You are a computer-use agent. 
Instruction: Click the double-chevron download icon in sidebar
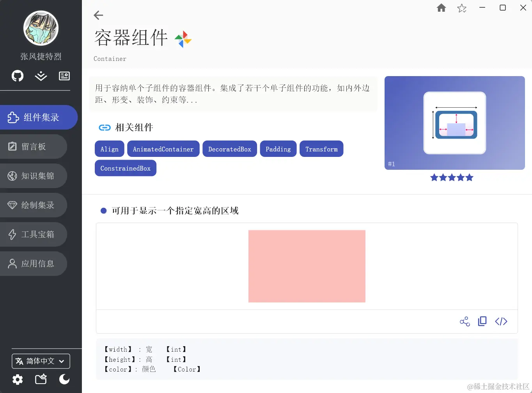(41, 76)
